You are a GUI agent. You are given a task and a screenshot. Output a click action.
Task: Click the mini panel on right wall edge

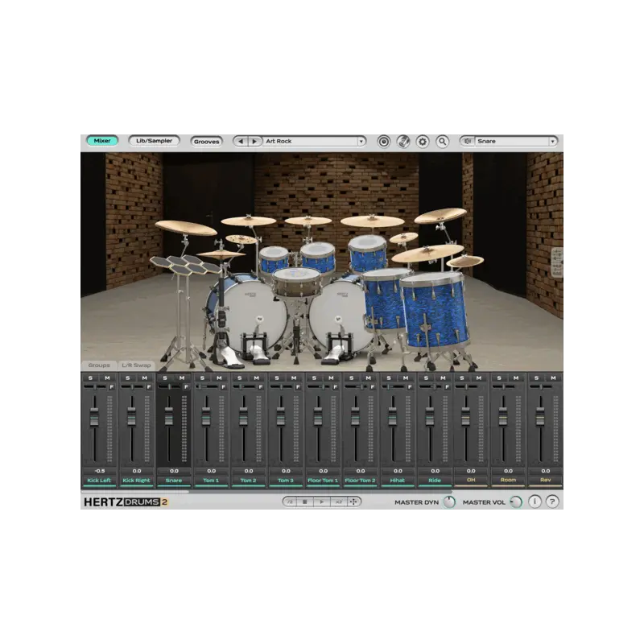click(x=557, y=262)
